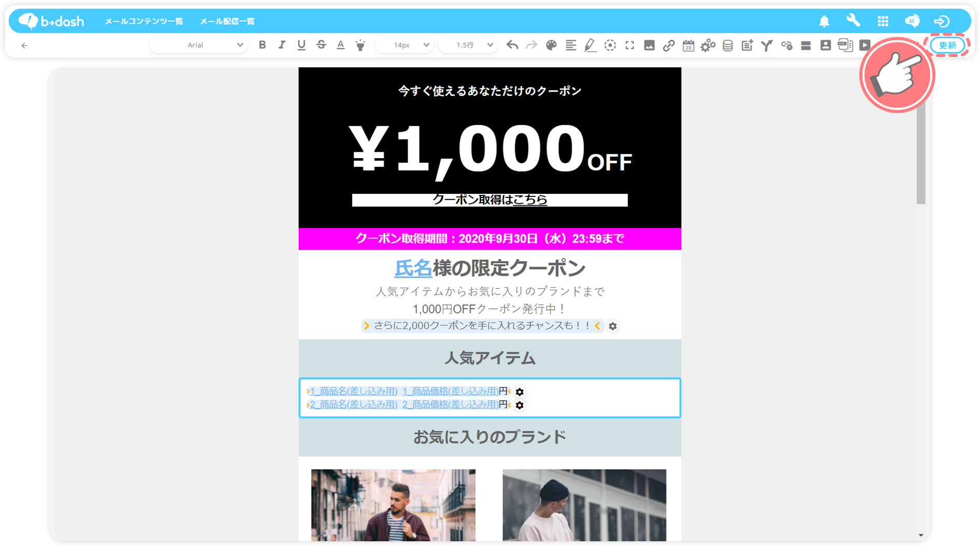Click the play video icon
Image resolution: width=980 pixels, height=551 pixels.
point(864,45)
